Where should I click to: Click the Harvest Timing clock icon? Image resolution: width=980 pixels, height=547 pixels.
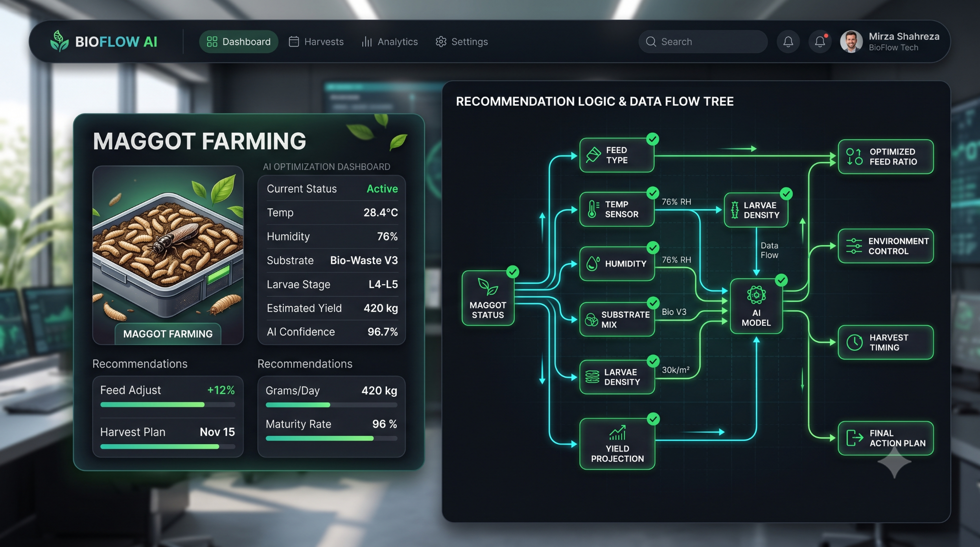coord(854,342)
